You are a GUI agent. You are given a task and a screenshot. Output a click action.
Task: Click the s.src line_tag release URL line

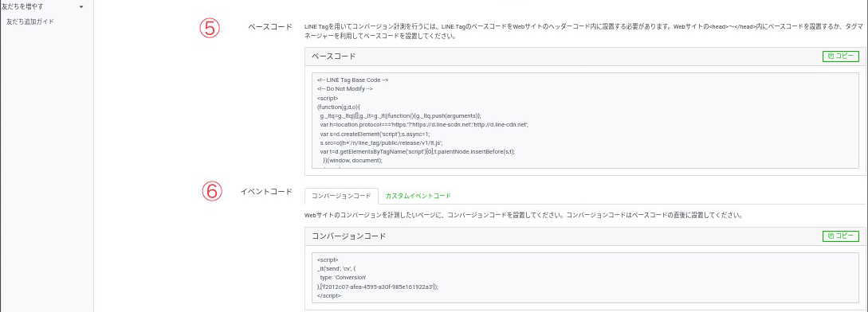tap(381, 142)
